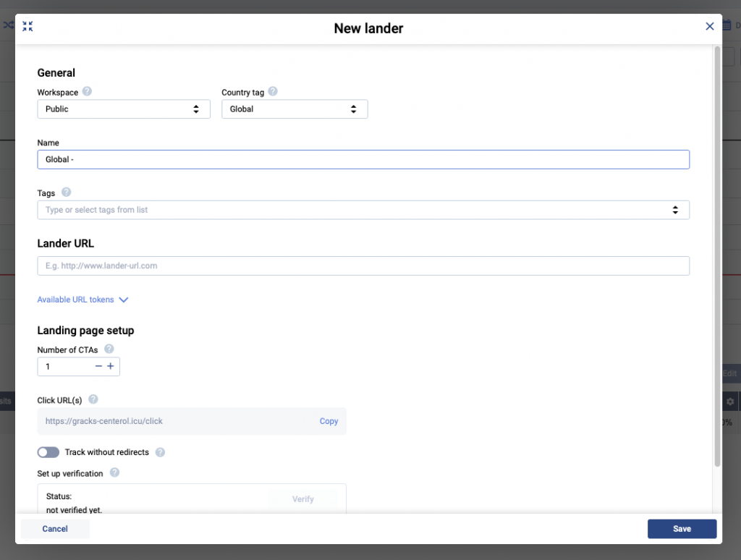
Task: Open the Country tag help tooltip icon
Action: [x=273, y=91]
